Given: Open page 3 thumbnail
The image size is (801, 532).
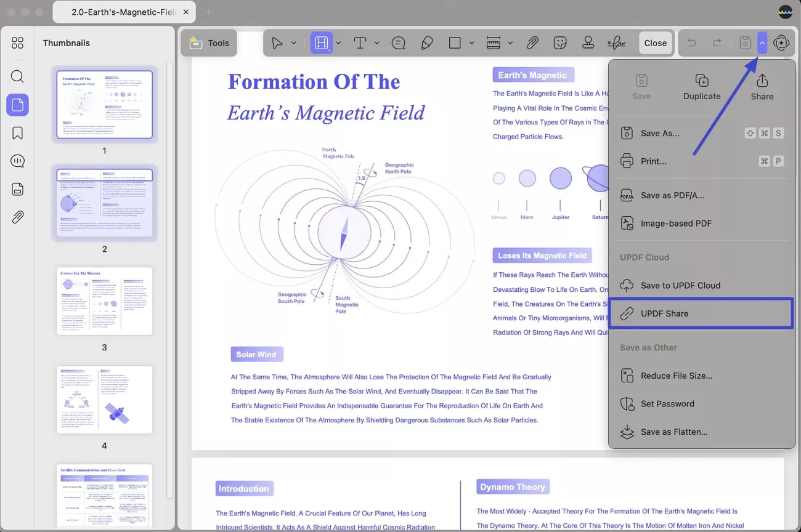Looking at the screenshot, I should click(104, 301).
